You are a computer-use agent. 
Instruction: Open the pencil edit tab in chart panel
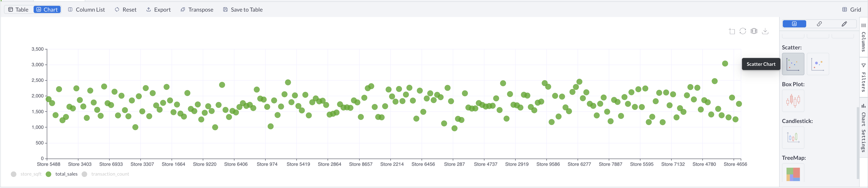click(x=844, y=24)
